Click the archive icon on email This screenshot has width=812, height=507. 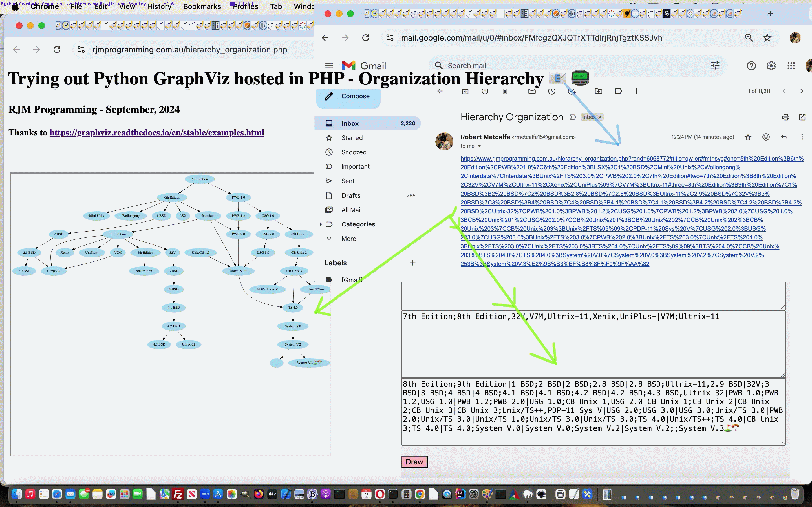point(465,91)
